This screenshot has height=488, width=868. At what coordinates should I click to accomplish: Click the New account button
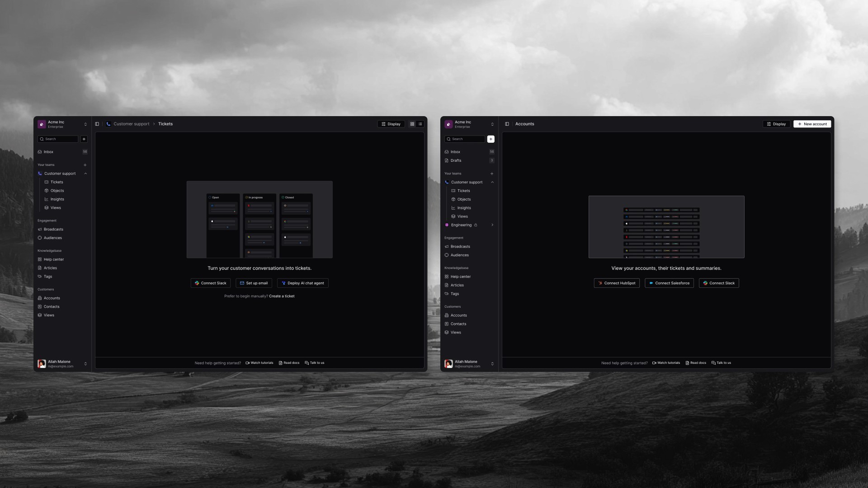point(812,124)
